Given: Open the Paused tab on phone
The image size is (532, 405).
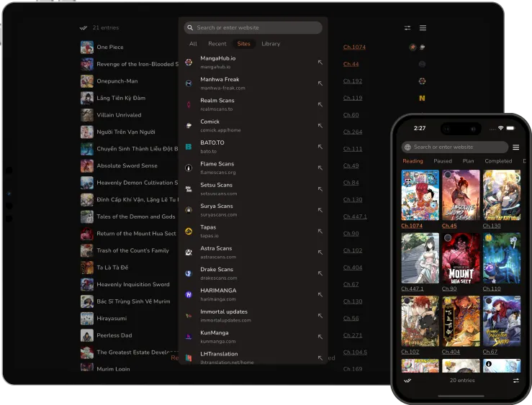Looking at the screenshot, I should point(443,161).
